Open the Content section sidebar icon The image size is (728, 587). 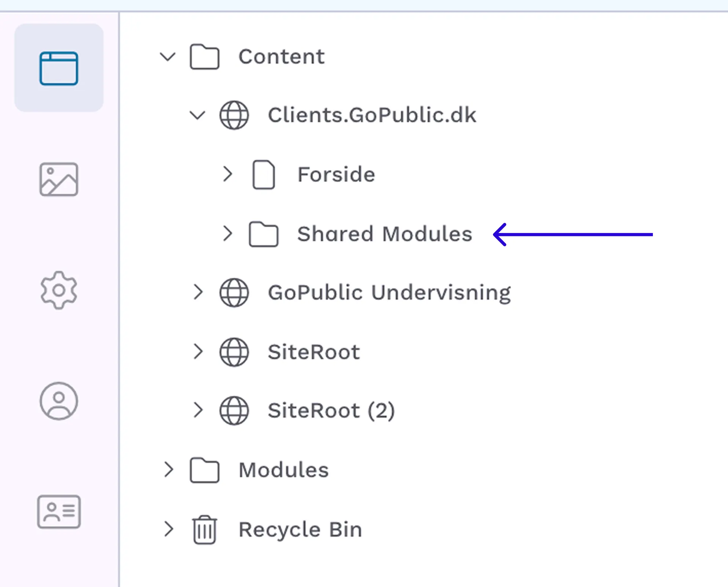tap(59, 68)
